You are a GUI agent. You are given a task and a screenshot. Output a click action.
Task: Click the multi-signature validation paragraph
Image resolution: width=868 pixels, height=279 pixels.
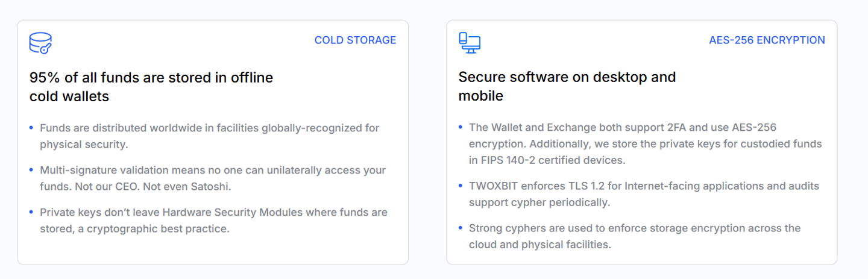(x=212, y=178)
